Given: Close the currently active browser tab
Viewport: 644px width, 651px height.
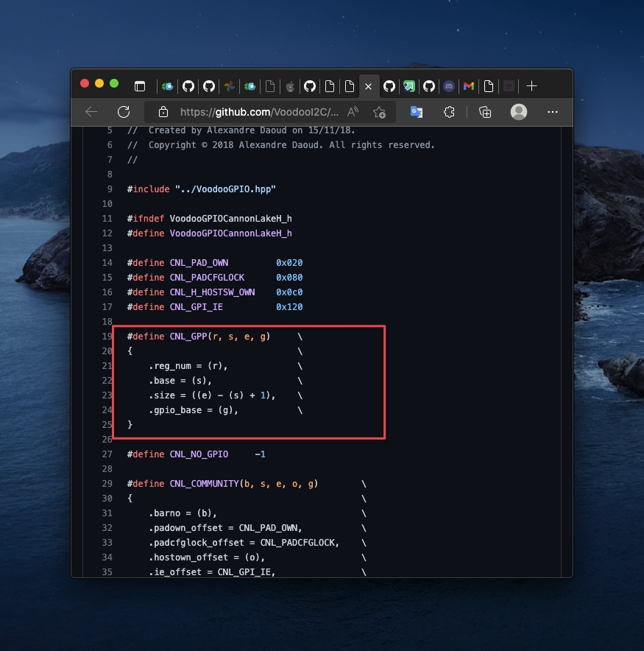Looking at the screenshot, I should point(368,86).
